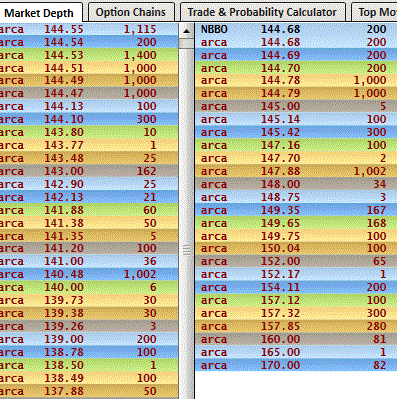Select bid price 139.00

point(64,339)
